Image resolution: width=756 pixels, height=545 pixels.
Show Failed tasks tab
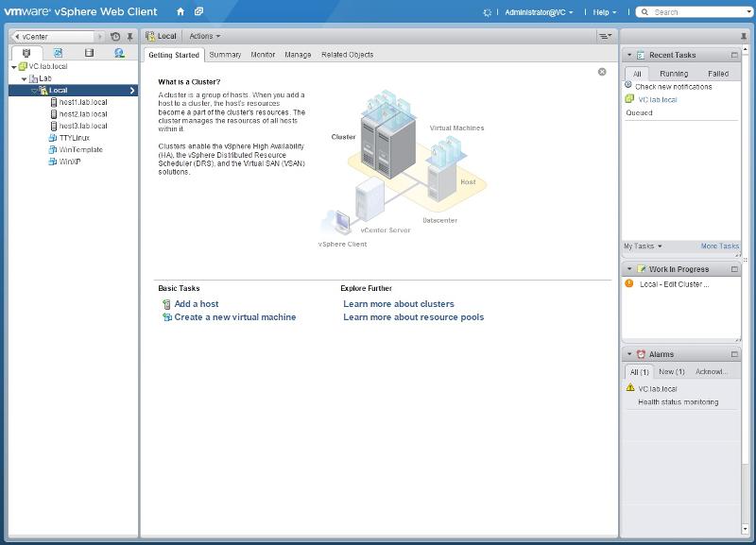coord(718,74)
